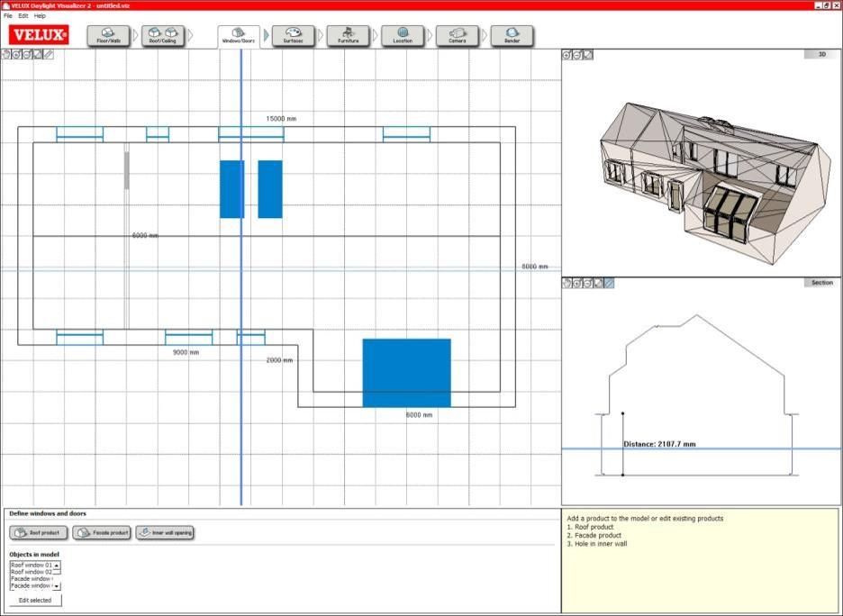Zoom out in the 3D view
Screen dimensions: 843x616
click(x=577, y=55)
